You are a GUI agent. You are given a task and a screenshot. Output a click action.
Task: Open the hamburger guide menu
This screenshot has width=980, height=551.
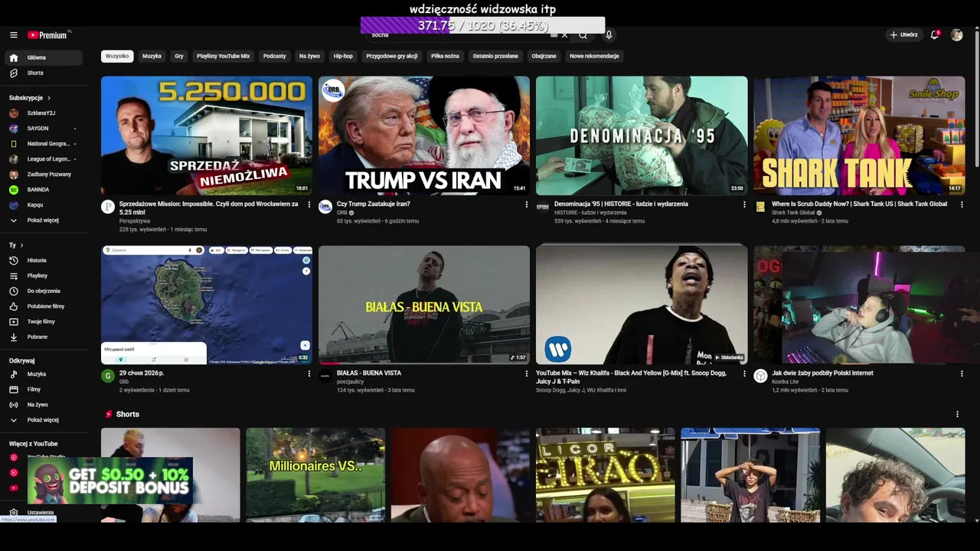(x=13, y=35)
